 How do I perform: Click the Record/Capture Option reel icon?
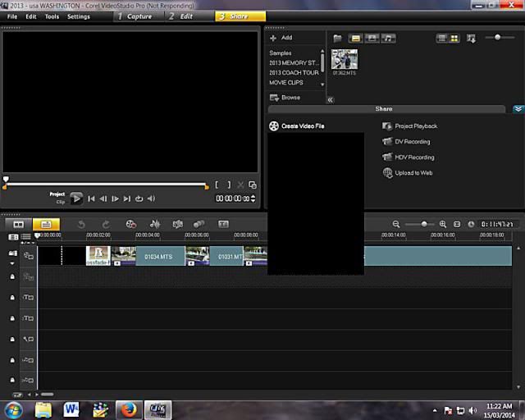pyautogui.click(x=131, y=224)
